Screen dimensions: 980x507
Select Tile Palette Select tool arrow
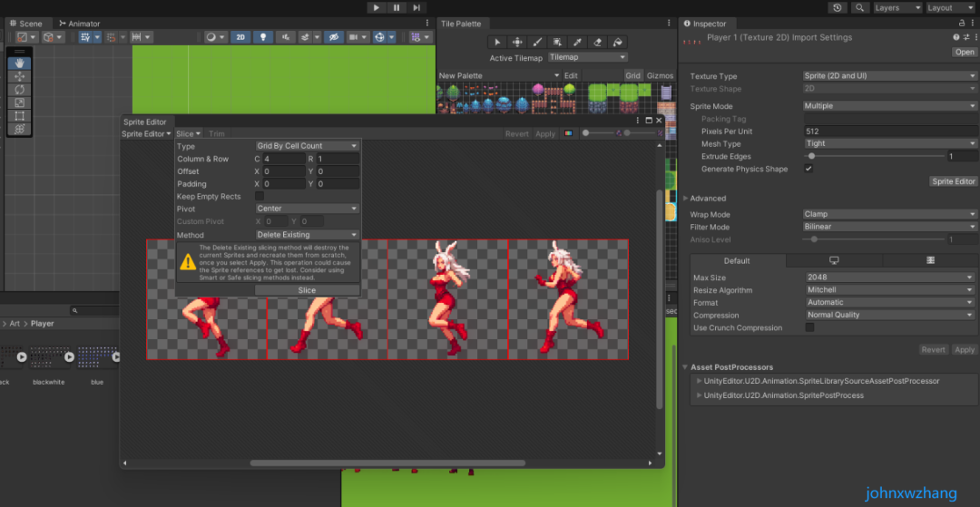click(497, 43)
